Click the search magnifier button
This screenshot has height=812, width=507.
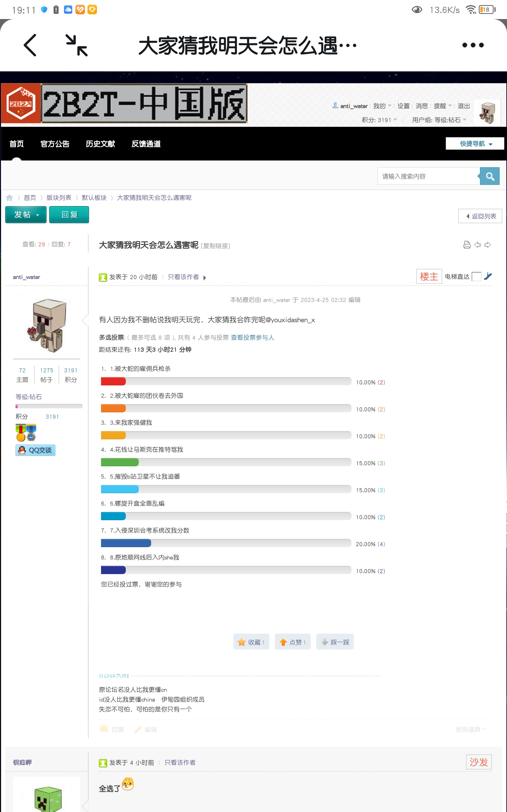click(x=490, y=176)
